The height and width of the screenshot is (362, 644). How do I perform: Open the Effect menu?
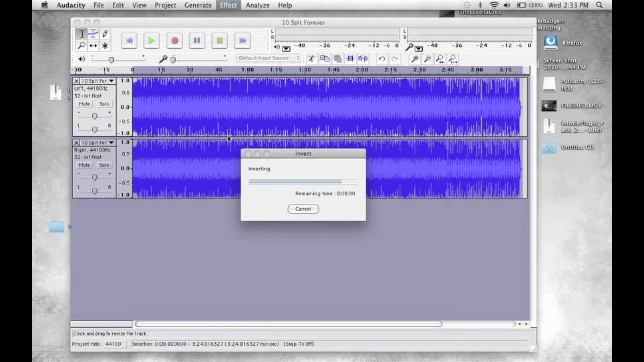pos(228,5)
